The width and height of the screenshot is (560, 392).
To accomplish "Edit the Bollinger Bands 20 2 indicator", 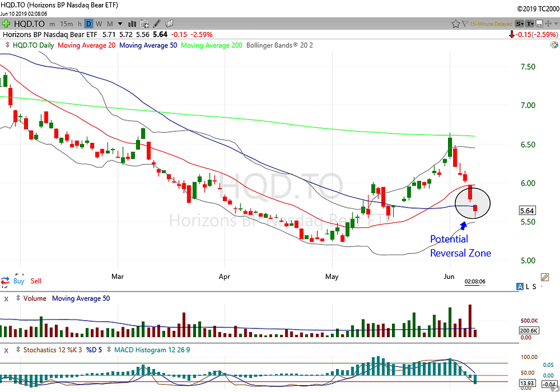I will pyautogui.click(x=279, y=45).
